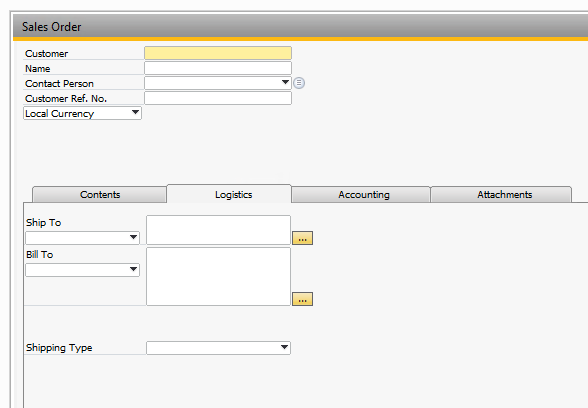Click the Ship To address text box
588x408 pixels.
tap(218, 230)
